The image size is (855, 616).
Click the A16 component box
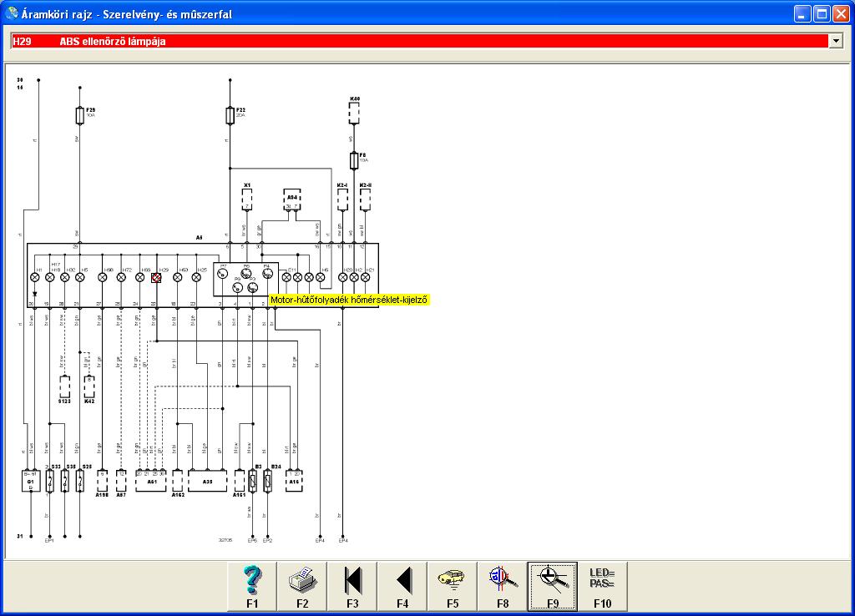(294, 482)
